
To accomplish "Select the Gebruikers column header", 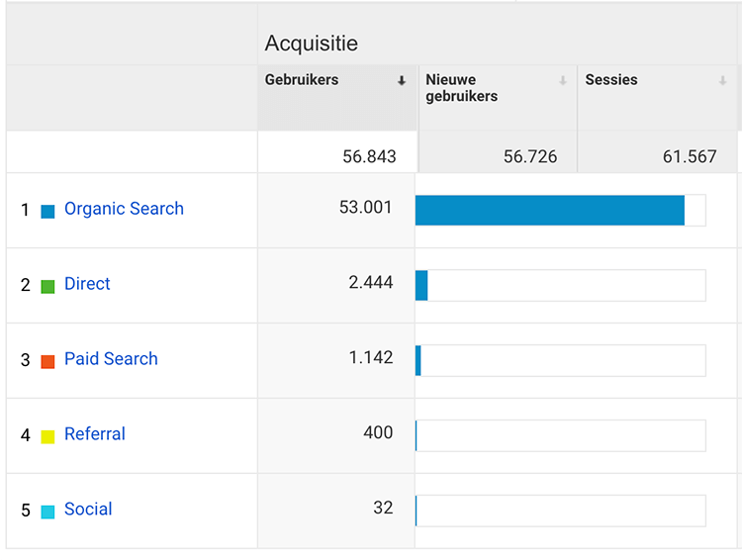I will [x=302, y=80].
